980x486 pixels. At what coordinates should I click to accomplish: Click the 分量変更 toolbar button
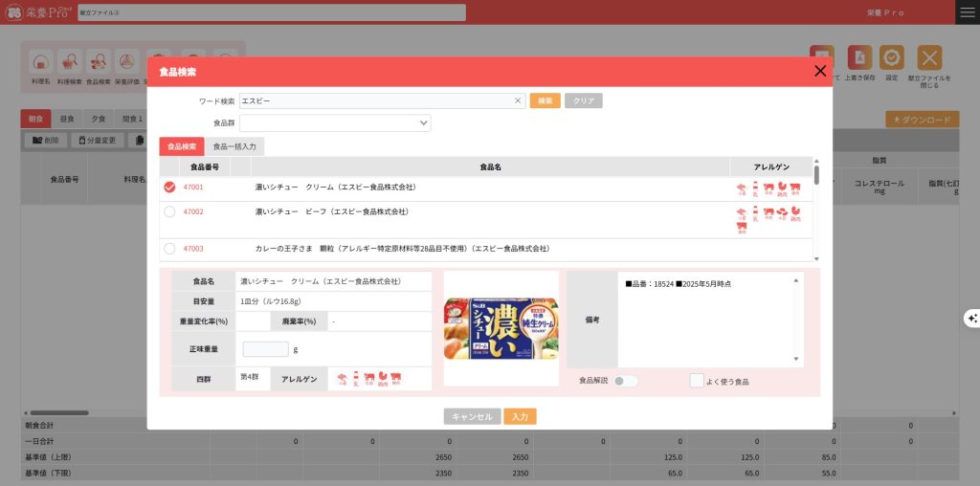[x=98, y=141]
